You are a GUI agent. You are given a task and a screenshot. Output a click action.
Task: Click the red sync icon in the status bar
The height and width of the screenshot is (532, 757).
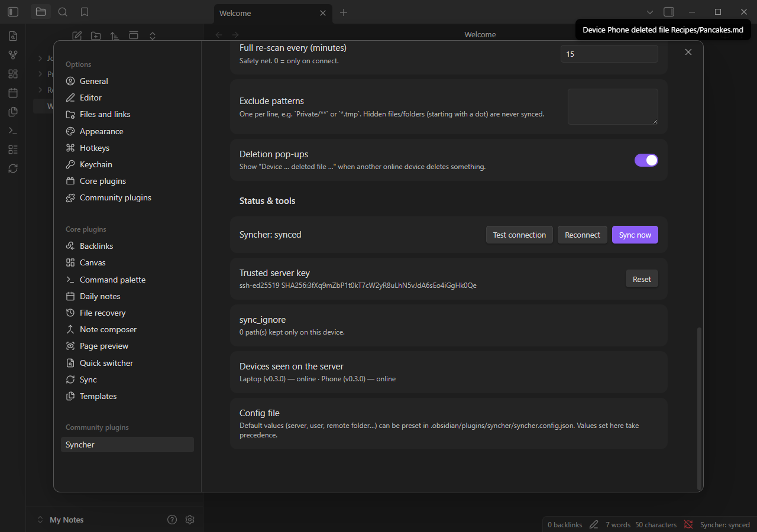(x=688, y=524)
